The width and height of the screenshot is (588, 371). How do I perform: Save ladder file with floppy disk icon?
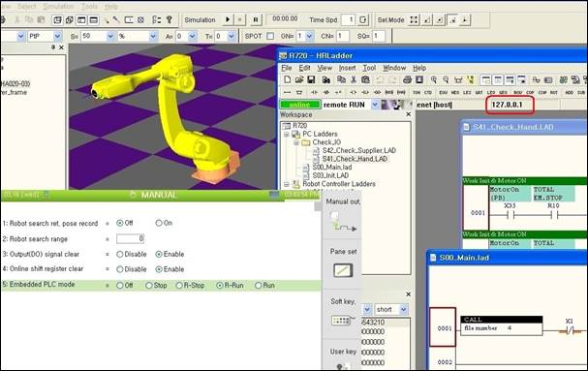[311, 79]
